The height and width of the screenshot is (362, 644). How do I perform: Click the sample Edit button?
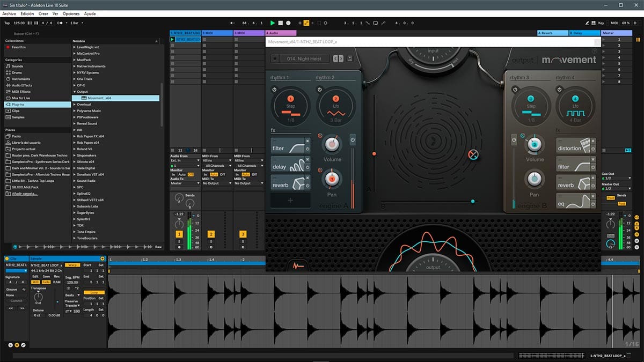pos(35,276)
